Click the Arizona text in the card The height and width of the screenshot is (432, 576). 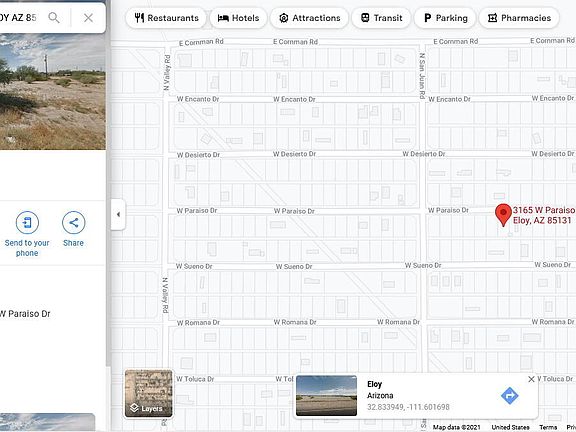380,396
